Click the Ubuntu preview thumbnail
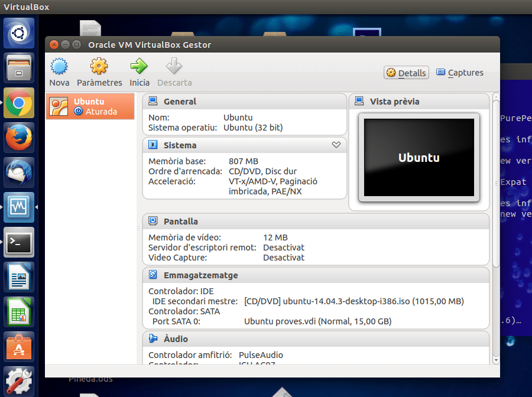 [x=419, y=157]
